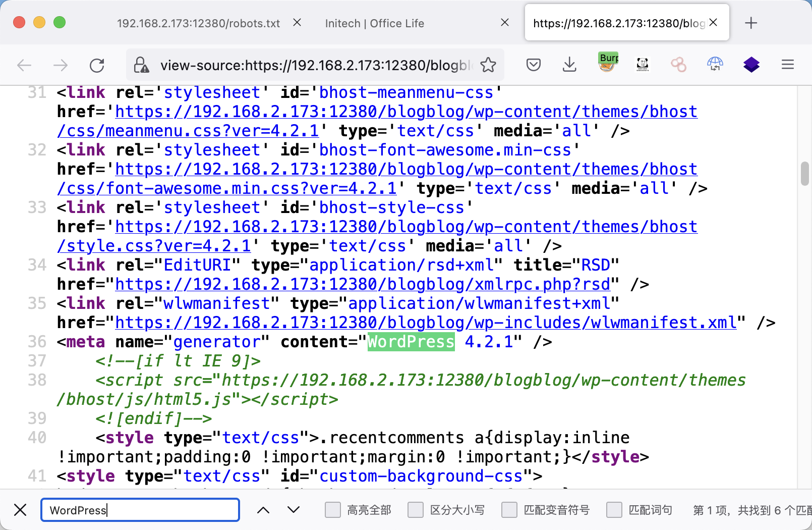Click the find bar search field
The height and width of the screenshot is (530, 812).
click(x=140, y=510)
